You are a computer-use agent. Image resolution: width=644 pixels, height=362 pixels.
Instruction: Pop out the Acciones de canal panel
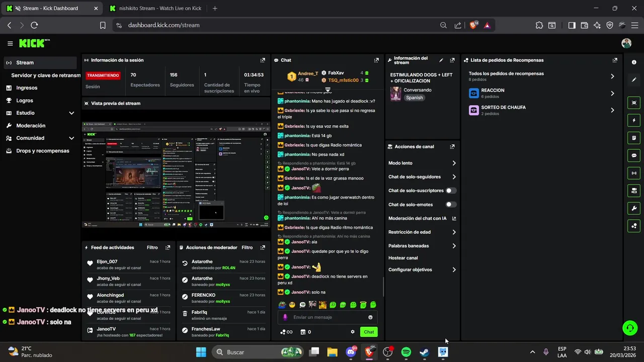[x=452, y=147]
